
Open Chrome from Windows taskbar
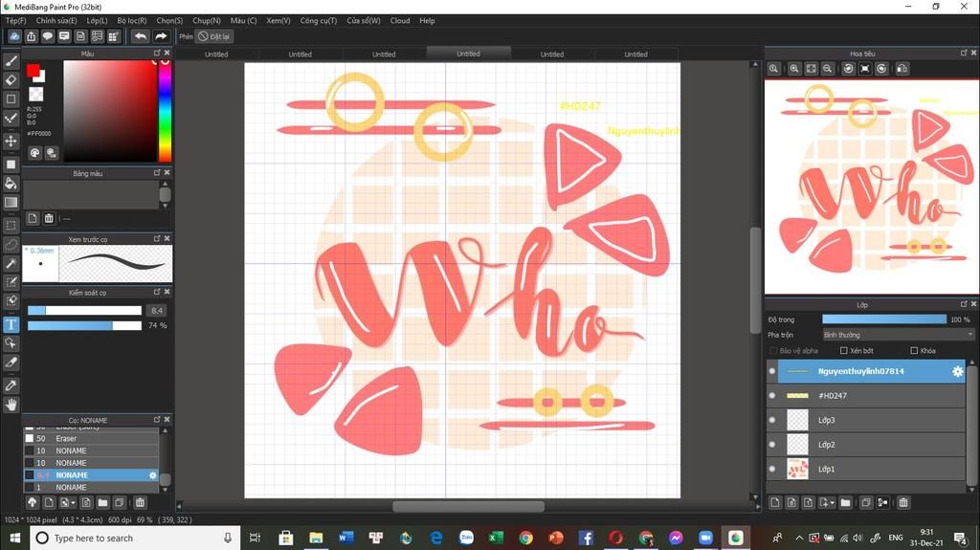(x=525, y=538)
